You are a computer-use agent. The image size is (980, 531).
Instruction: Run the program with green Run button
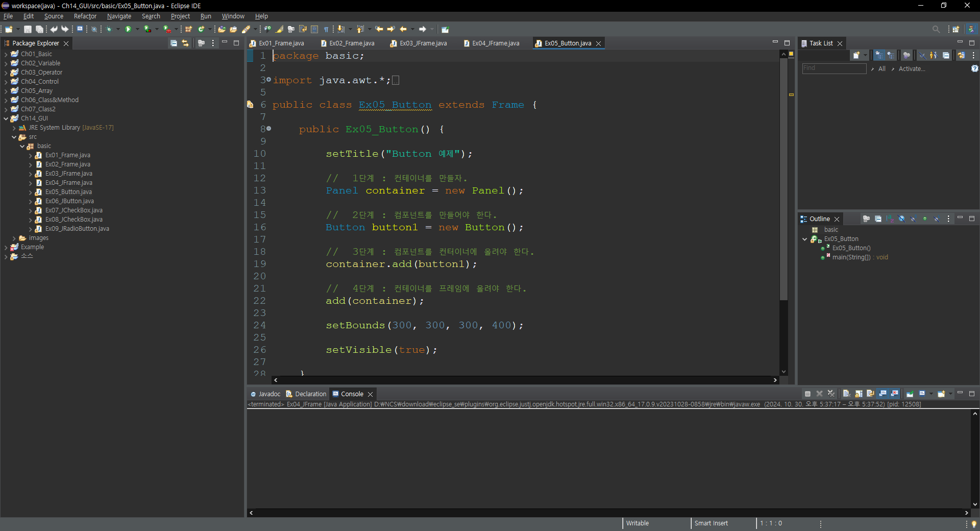coord(128,30)
